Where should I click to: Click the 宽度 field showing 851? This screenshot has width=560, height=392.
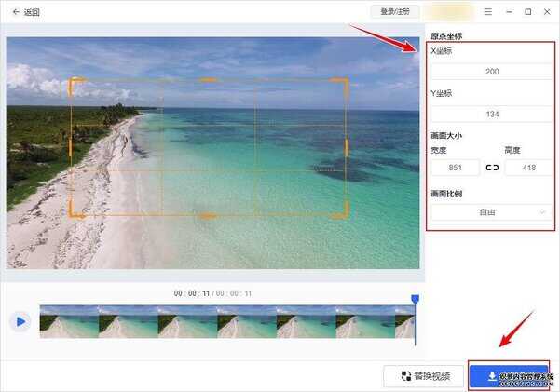tap(455, 168)
